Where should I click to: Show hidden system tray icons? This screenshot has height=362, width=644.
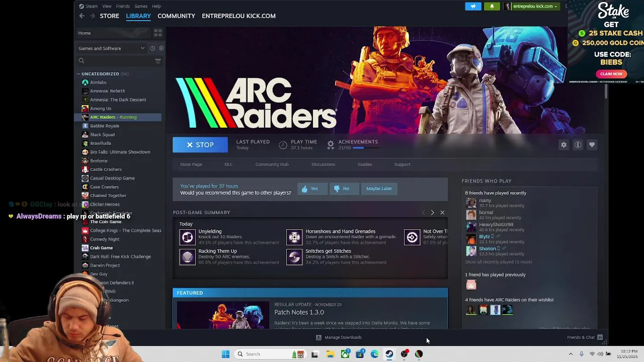[571, 354]
